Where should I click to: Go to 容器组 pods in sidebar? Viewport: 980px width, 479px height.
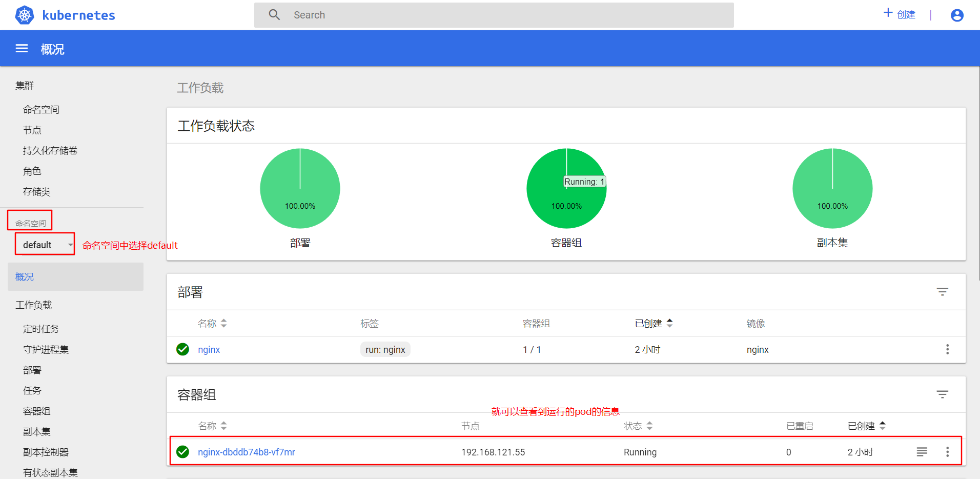(37, 411)
